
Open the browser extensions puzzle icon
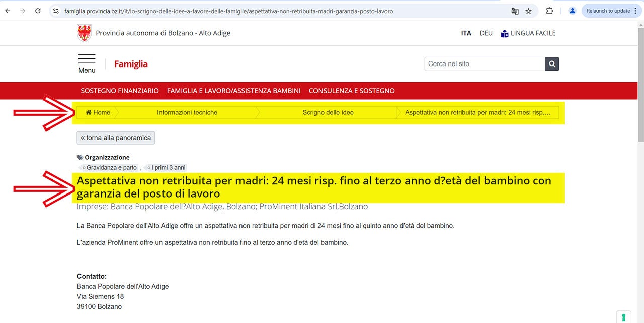tap(549, 11)
